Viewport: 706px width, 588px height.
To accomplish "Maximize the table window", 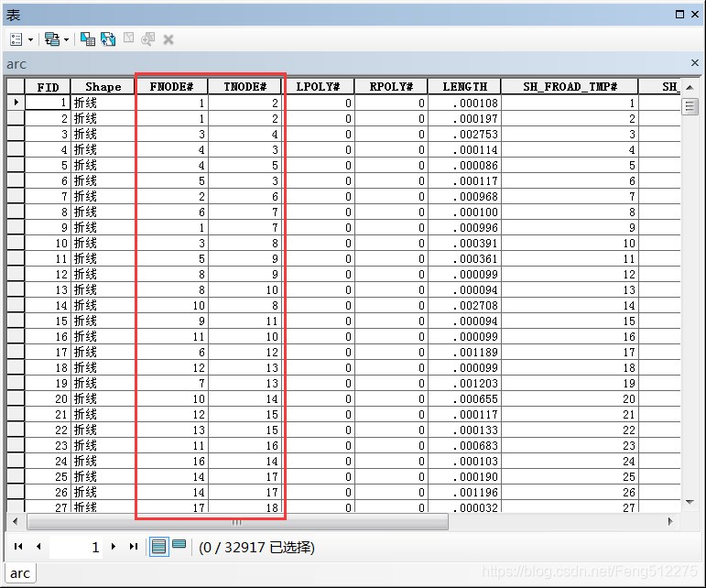I will tap(679, 15).
